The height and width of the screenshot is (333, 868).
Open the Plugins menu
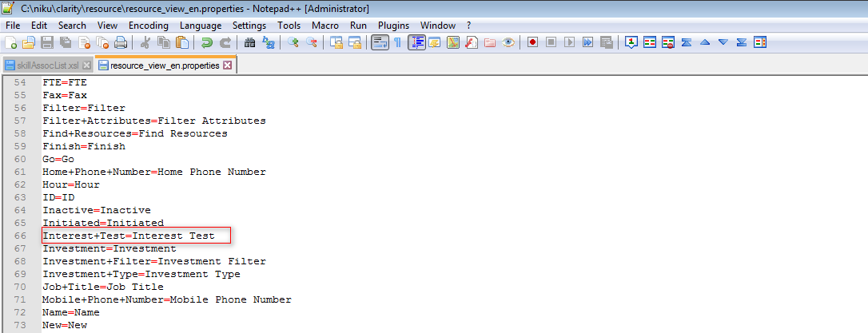tap(393, 26)
